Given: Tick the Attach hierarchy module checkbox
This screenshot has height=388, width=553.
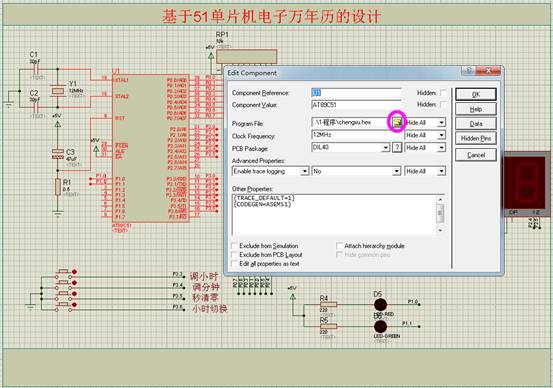Looking at the screenshot, I should click(x=339, y=246).
